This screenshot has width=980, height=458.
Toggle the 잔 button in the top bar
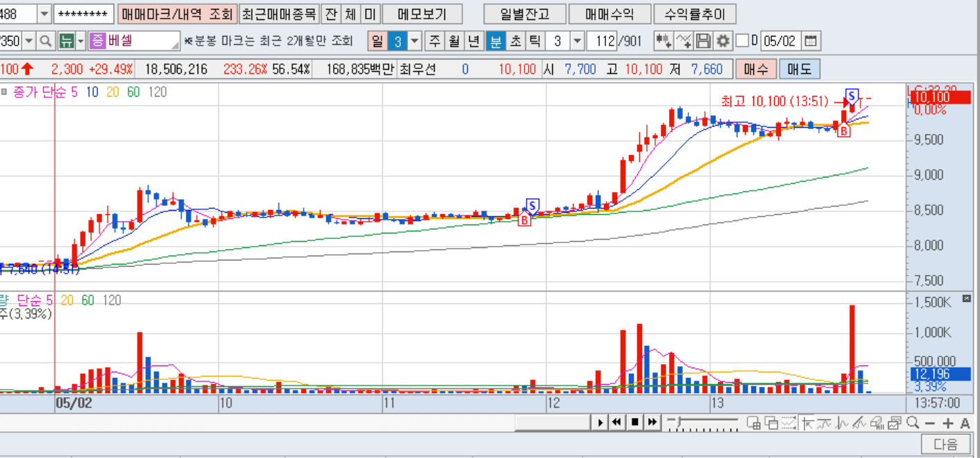tap(331, 14)
